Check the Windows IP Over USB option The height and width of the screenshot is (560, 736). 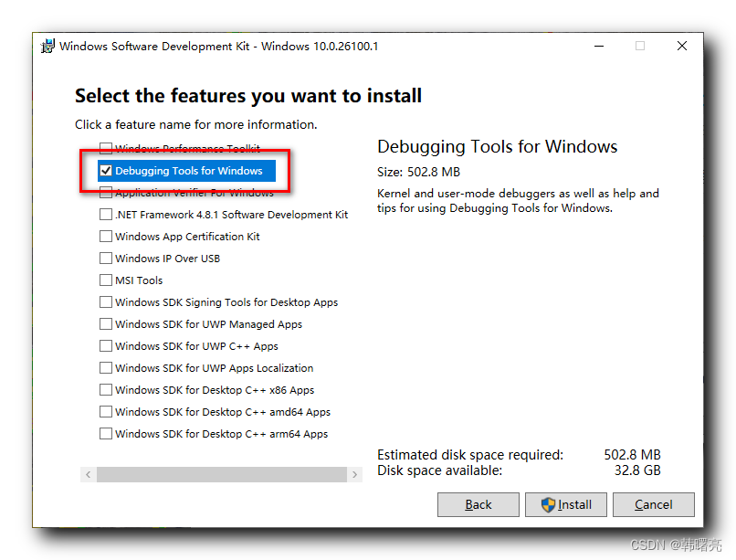tap(106, 259)
